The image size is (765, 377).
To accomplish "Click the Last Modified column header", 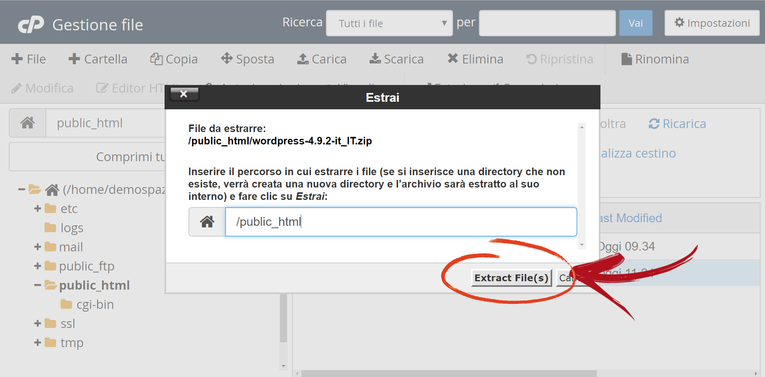I will point(629,218).
